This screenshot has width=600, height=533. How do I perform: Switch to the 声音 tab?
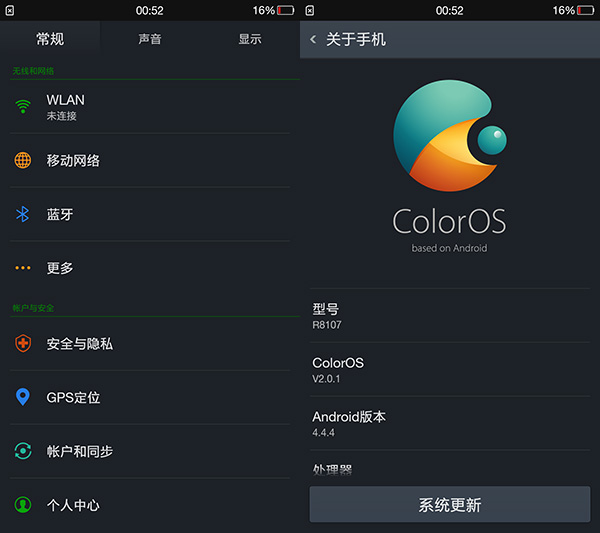[x=150, y=39]
